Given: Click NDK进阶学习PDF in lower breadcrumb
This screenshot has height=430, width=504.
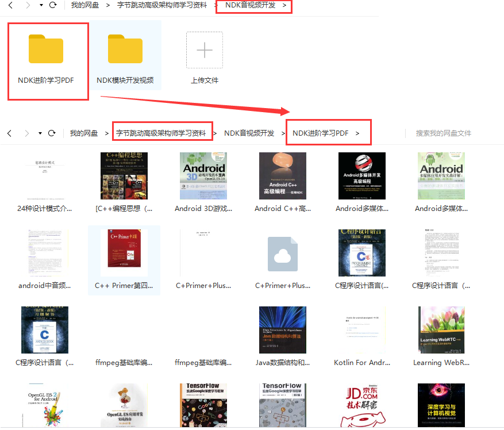Looking at the screenshot, I should coord(321,133).
